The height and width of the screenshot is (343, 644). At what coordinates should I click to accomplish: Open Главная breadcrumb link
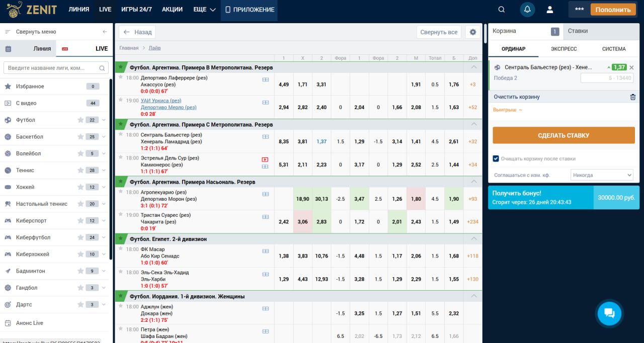pos(129,48)
